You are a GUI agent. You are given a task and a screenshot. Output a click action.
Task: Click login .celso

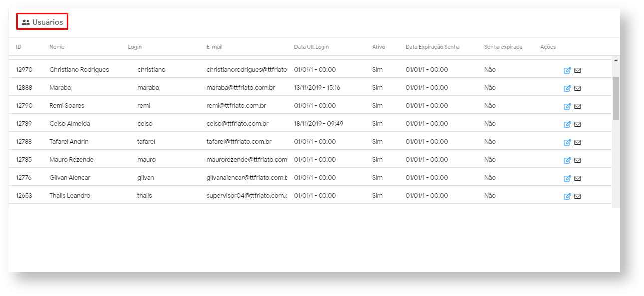pyautogui.click(x=144, y=124)
